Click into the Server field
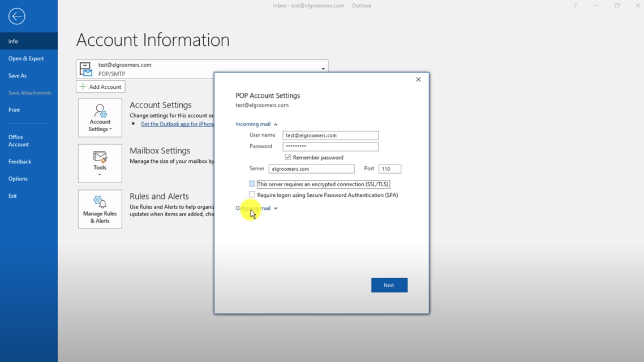 coord(311,169)
